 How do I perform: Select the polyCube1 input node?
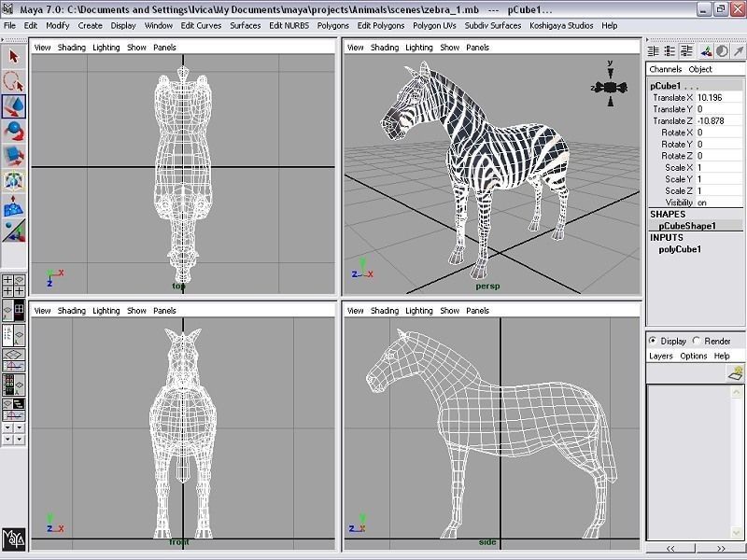680,249
